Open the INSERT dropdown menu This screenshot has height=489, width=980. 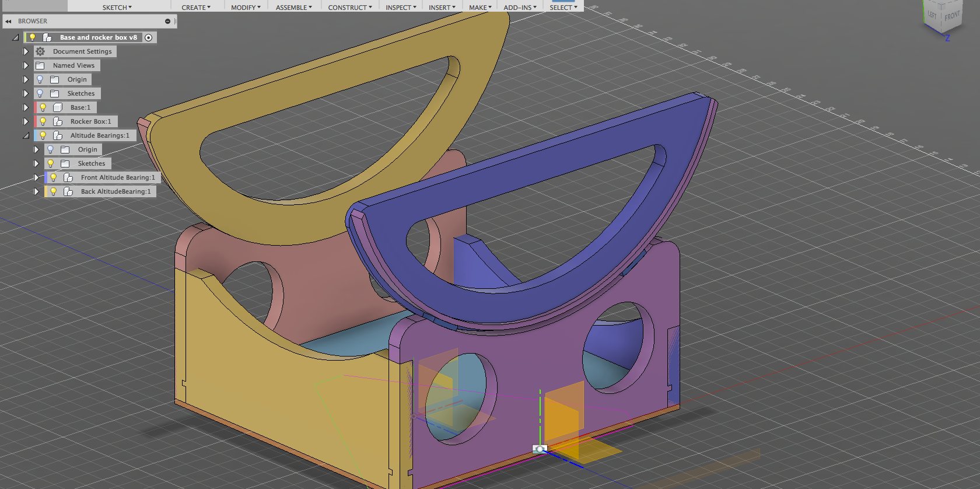pos(442,8)
